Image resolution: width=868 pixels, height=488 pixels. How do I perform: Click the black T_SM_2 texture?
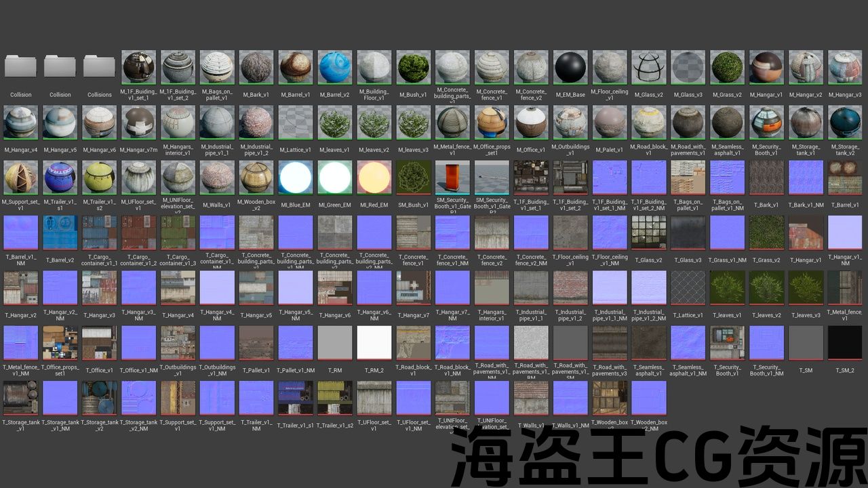[x=845, y=343]
